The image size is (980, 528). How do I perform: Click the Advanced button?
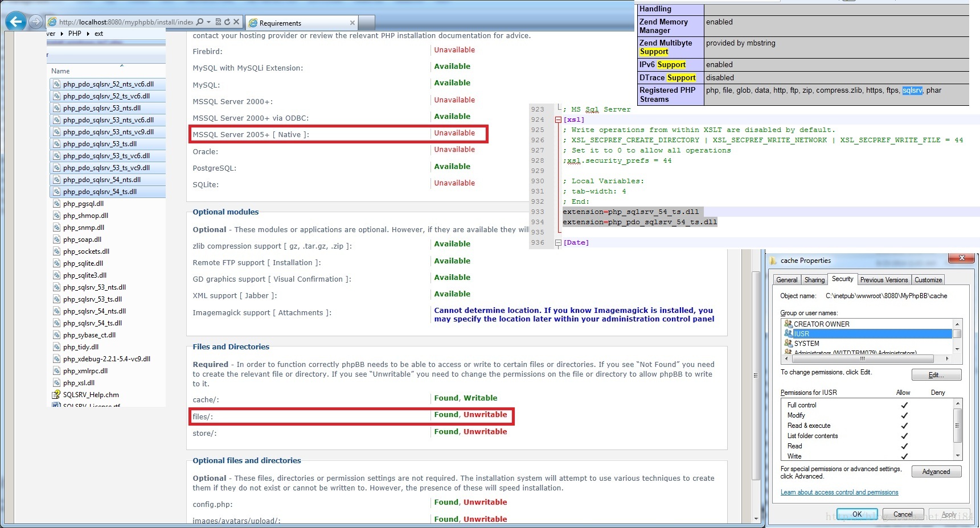point(936,472)
